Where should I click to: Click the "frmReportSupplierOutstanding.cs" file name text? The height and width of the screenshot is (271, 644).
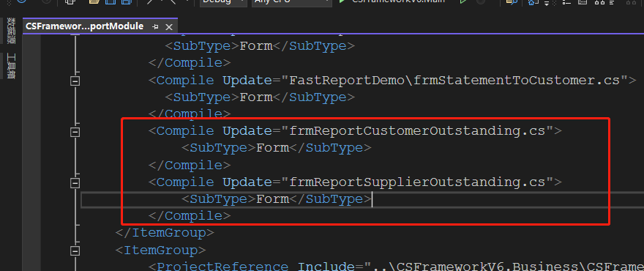point(417,182)
